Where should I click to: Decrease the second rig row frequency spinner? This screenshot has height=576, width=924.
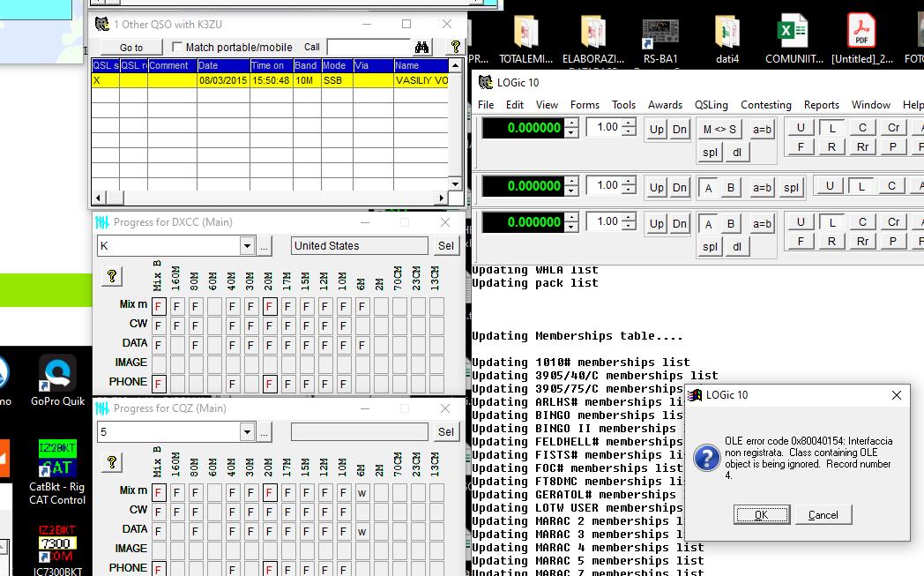(x=571, y=191)
